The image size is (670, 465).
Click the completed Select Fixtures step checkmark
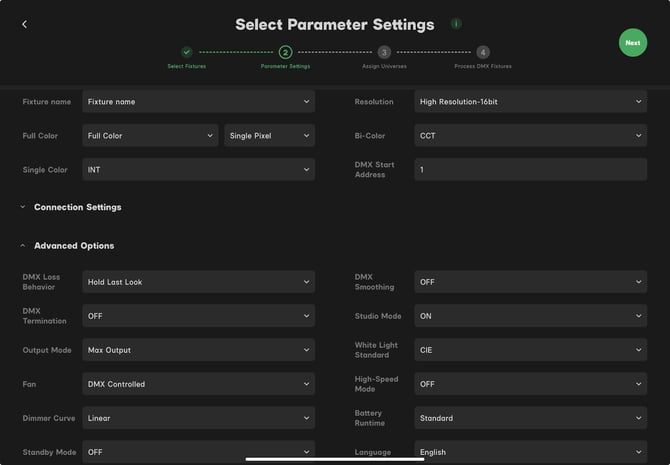click(187, 52)
